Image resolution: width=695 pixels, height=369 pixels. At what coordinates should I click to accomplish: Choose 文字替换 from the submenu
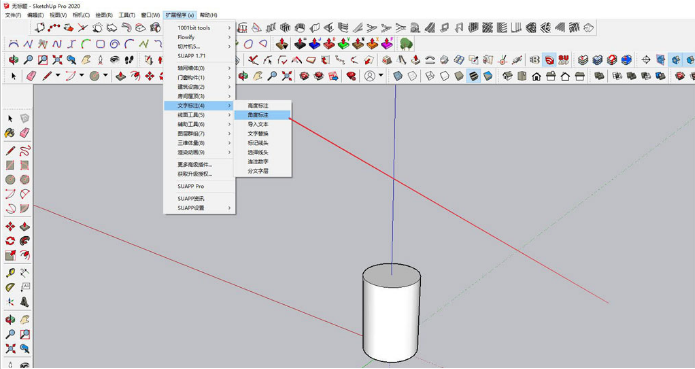pyautogui.click(x=263, y=133)
